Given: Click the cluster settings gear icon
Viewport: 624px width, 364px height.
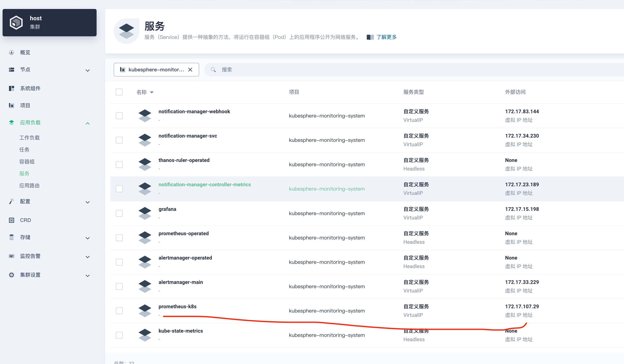Looking at the screenshot, I should pyautogui.click(x=11, y=275).
